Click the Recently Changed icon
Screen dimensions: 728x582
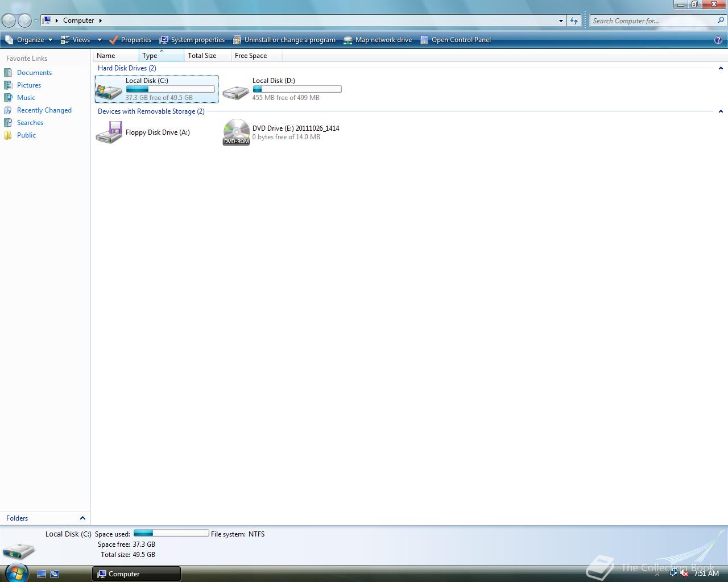point(8,110)
